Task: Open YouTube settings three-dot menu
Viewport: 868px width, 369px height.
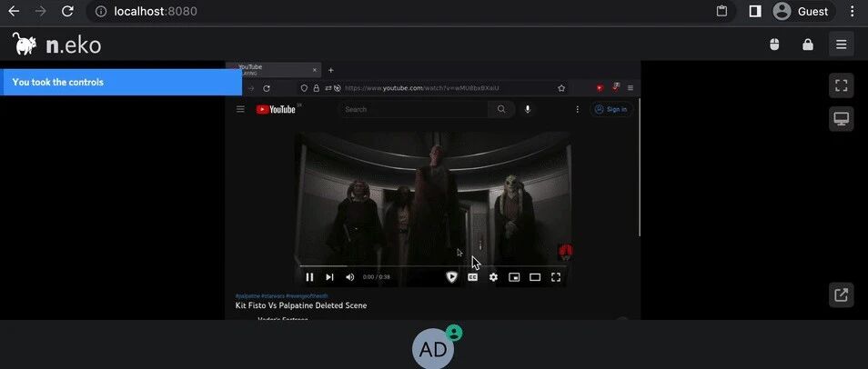Action: pyautogui.click(x=578, y=109)
